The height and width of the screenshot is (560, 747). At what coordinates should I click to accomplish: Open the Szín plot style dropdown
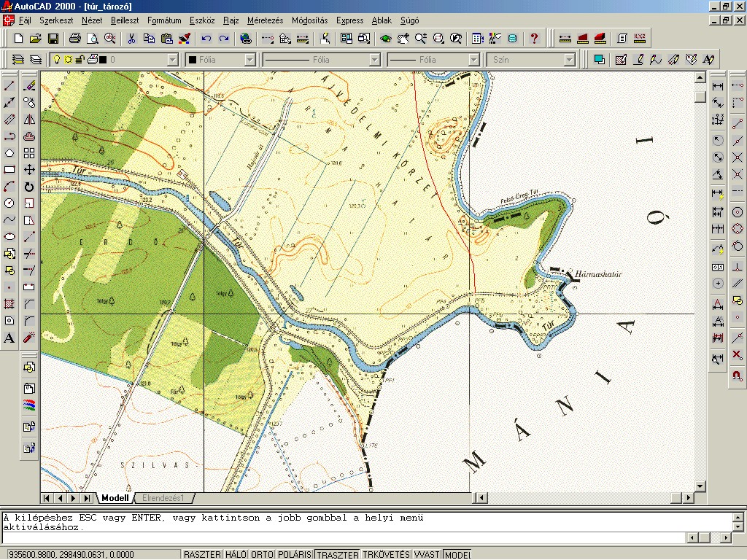tap(569, 60)
